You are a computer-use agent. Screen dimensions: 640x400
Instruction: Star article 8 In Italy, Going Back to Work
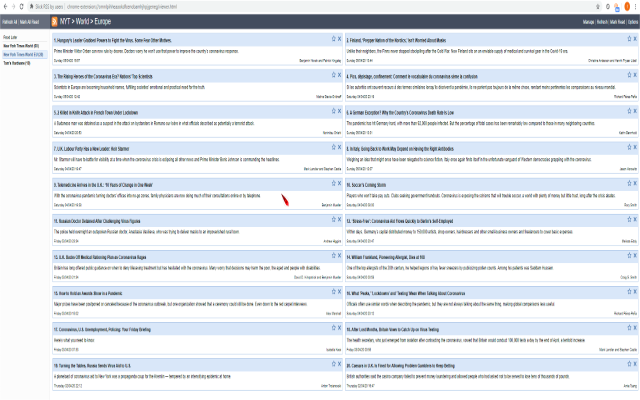629,147
